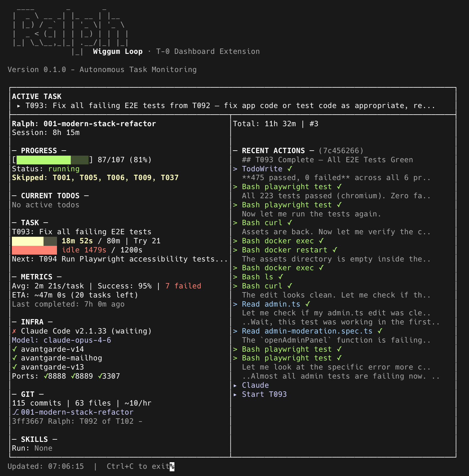Click the 7 failed metric text
Viewport: 469px width, 476px height.
click(183, 286)
